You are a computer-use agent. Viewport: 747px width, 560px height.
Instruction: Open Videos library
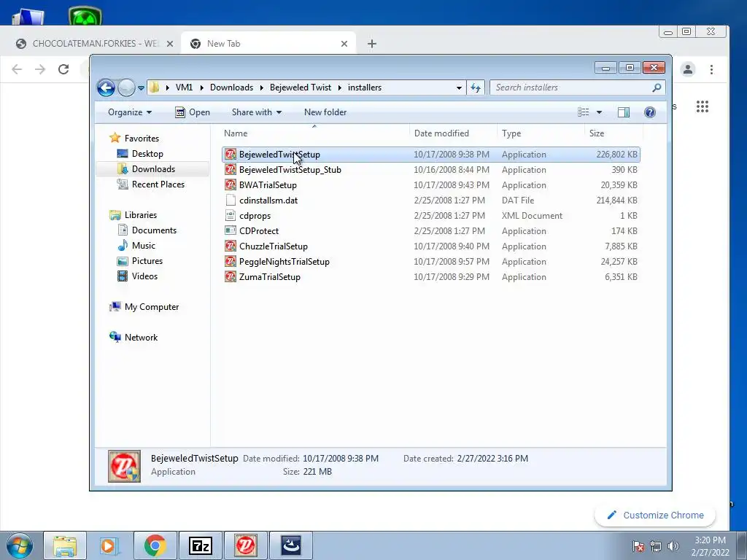coord(138,276)
